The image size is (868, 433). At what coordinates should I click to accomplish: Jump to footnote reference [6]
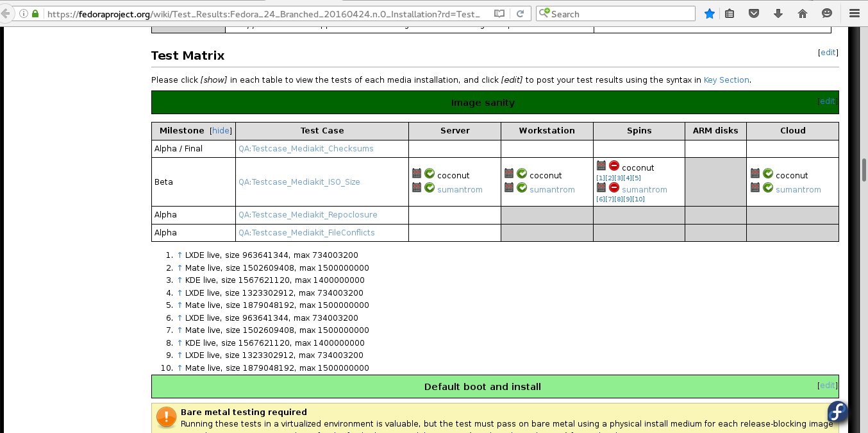click(601, 200)
